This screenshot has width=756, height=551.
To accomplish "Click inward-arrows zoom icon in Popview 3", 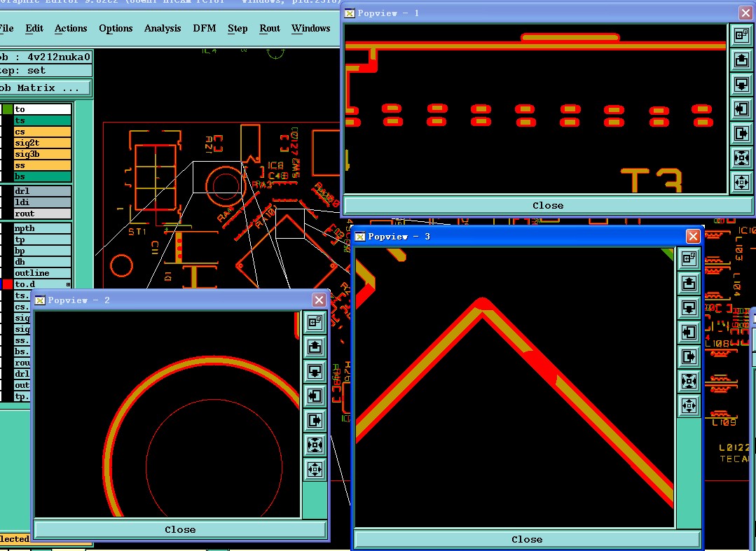I will pos(689,382).
